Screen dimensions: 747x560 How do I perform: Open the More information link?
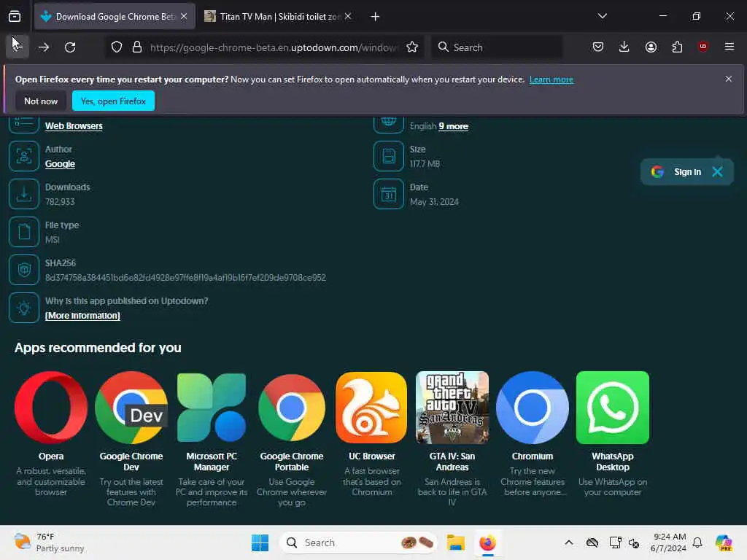tap(82, 316)
